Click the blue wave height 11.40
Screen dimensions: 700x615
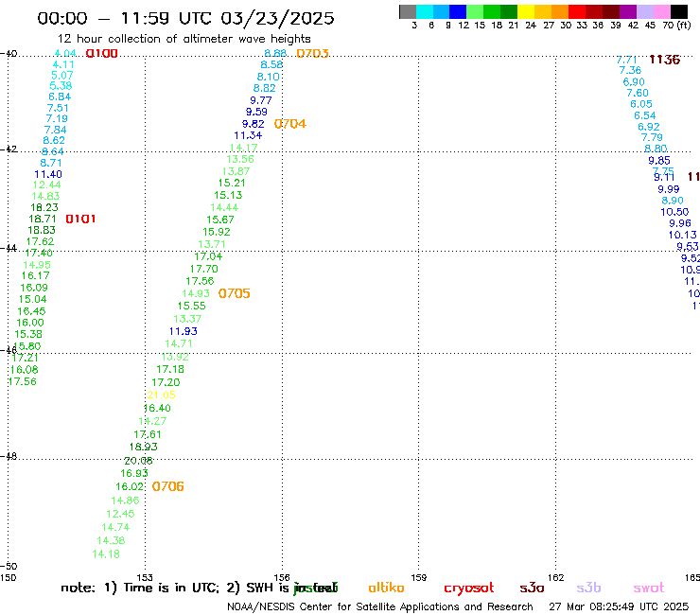(48, 174)
